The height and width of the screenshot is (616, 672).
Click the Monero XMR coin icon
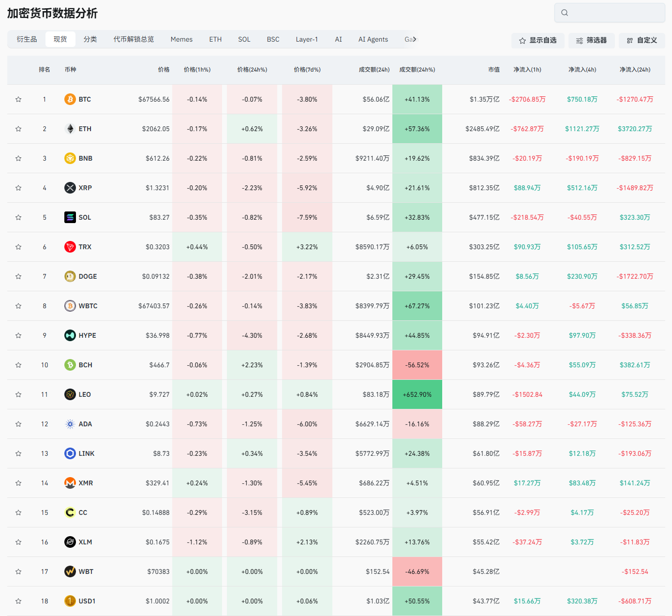click(70, 483)
